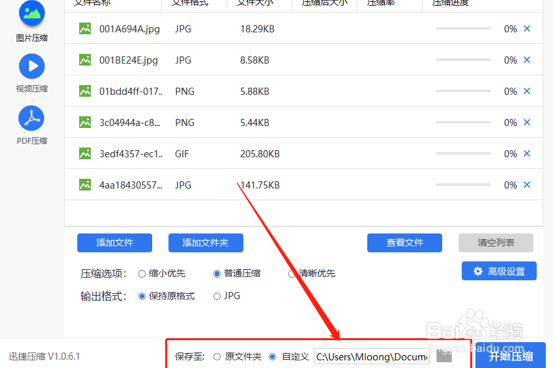
Task: Select file name 001BE24E.jpg
Action: click(128, 60)
